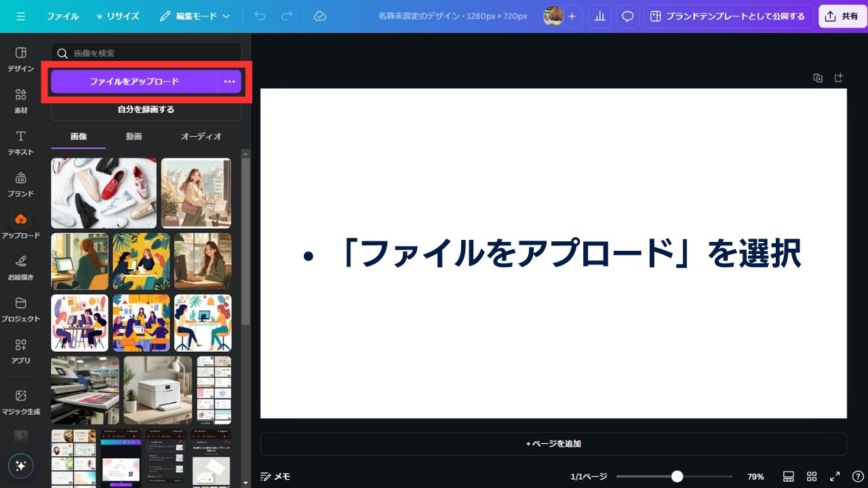Open the ブランド section

click(20, 183)
